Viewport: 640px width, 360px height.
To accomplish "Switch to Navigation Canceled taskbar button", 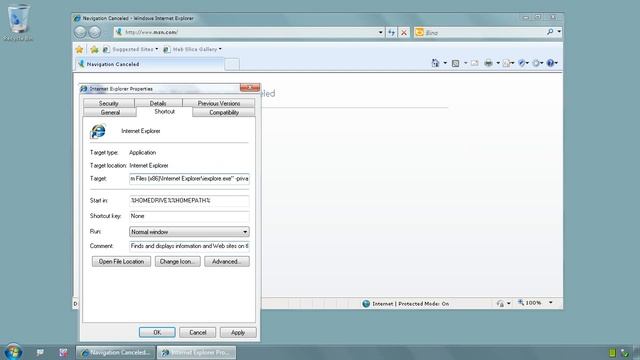I will (116, 353).
